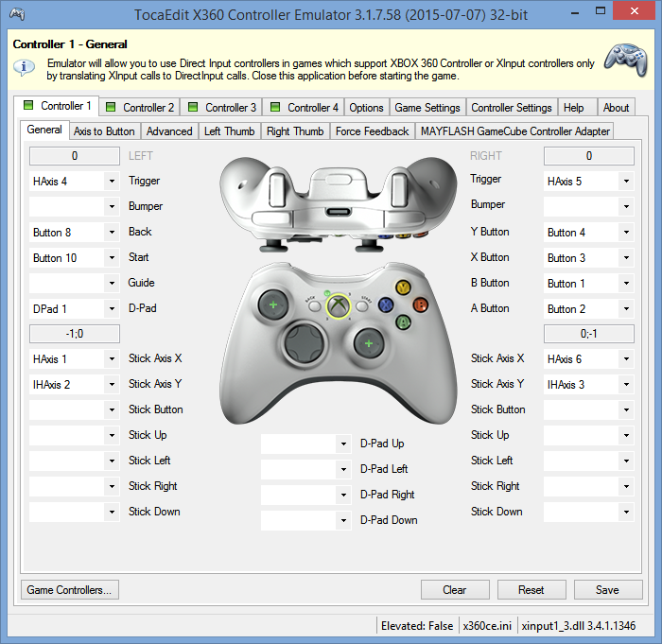Image resolution: width=662 pixels, height=644 pixels.
Task: Click the right thumbstick on controller image
Action: click(369, 343)
